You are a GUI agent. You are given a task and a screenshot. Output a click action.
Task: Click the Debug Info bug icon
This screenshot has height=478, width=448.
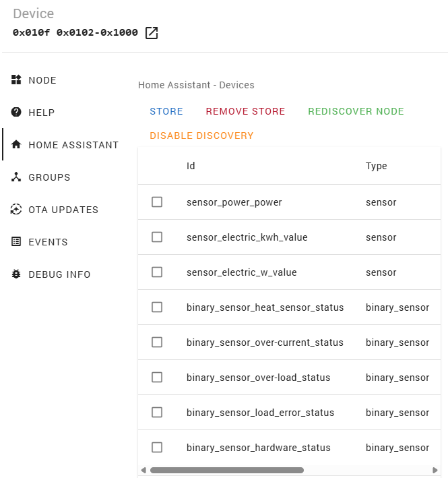pos(17,274)
